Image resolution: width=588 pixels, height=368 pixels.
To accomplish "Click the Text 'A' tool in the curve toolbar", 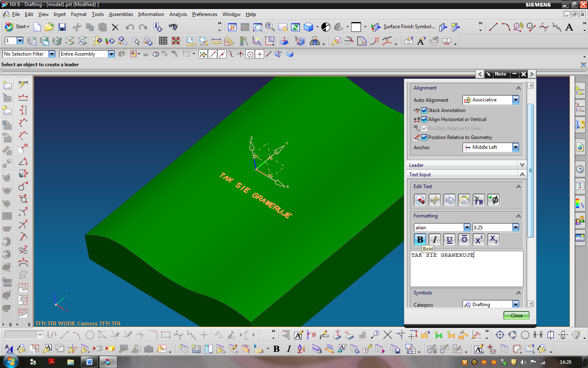I will pos(569,27).
